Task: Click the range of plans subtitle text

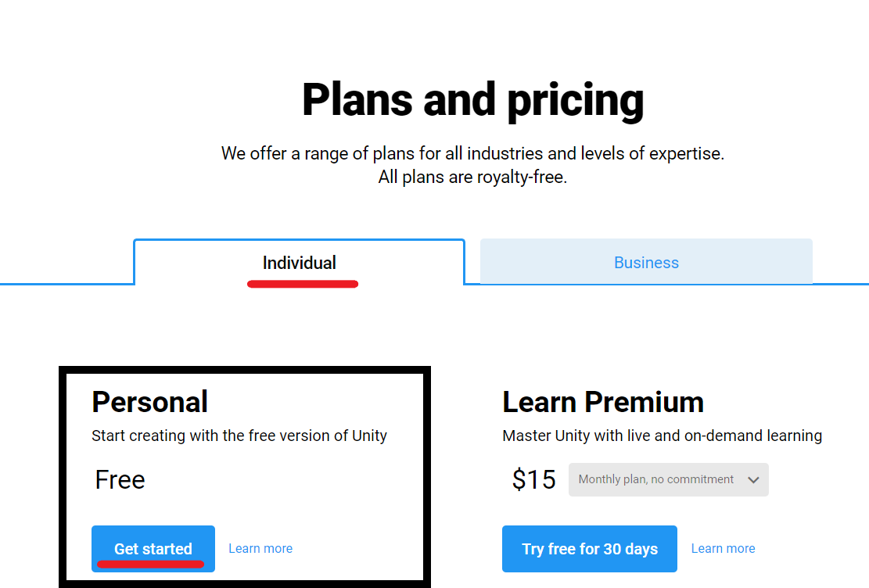Action: (x=472, y=153)
